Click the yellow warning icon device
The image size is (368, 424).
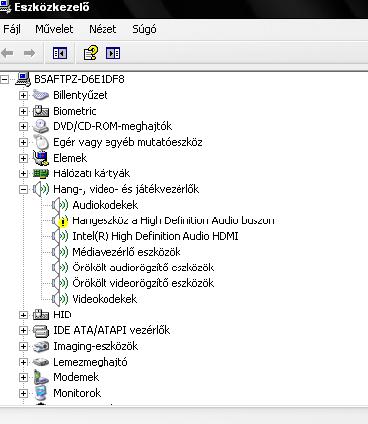point(60,221)
